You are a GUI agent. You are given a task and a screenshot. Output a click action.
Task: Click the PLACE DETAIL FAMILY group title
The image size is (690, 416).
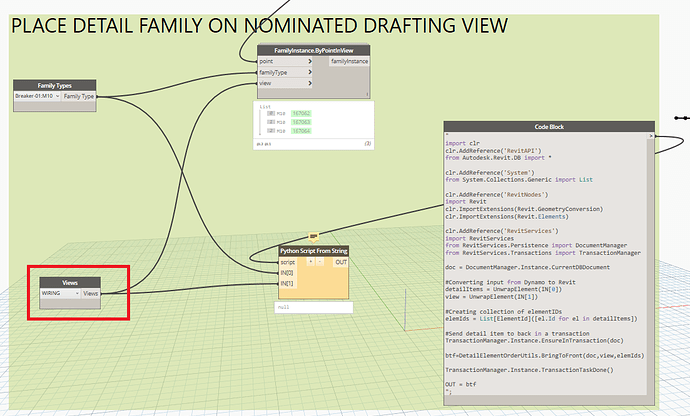tap(260, 26)
